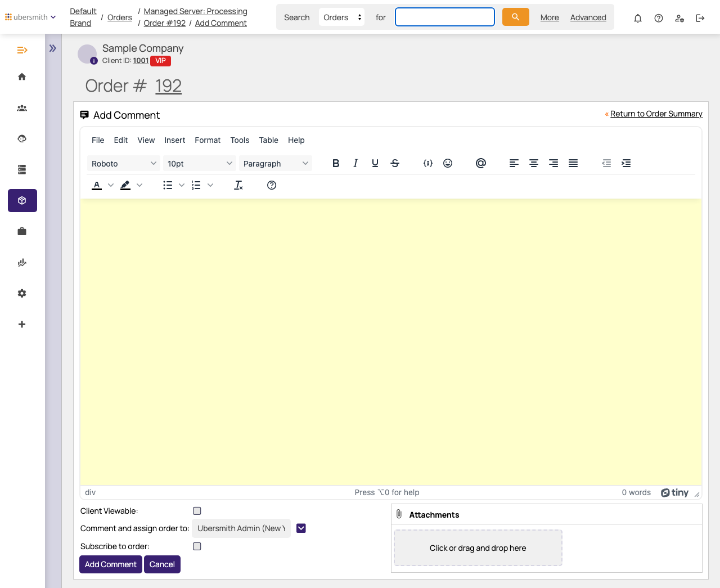The width and height of the screenshot is (720, 588).
Task: Align text left
Action: [x=514, y=163]
